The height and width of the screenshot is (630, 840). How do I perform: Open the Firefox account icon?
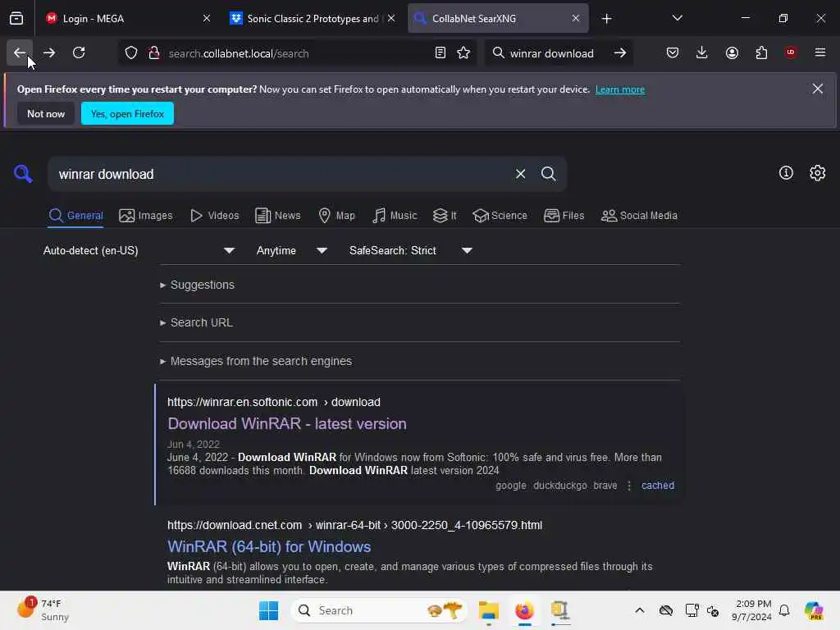pyautogui.click(x=732, y=52)
